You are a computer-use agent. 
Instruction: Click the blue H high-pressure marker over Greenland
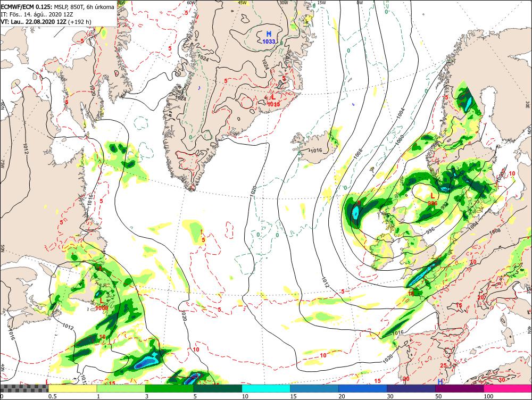pos(269,34)
